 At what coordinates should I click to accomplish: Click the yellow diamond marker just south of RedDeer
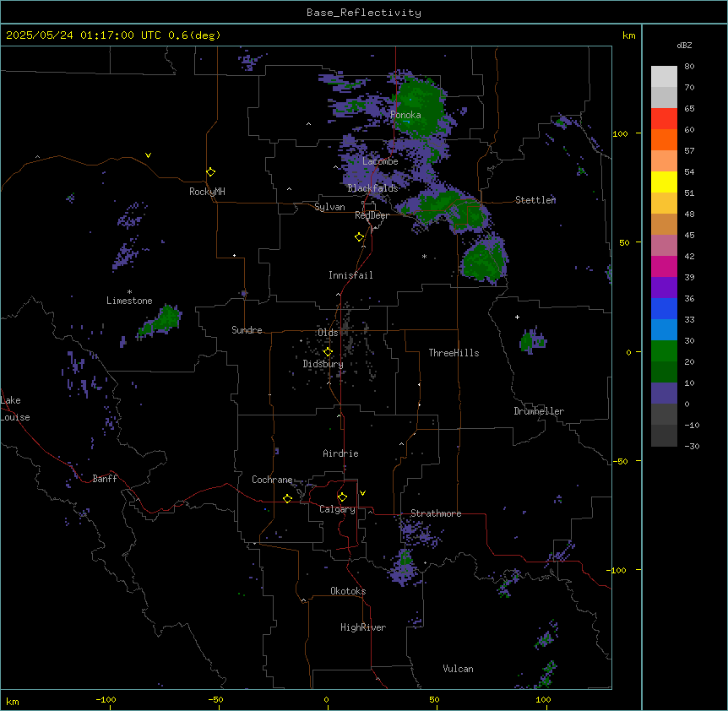click(x=360, y=237)
